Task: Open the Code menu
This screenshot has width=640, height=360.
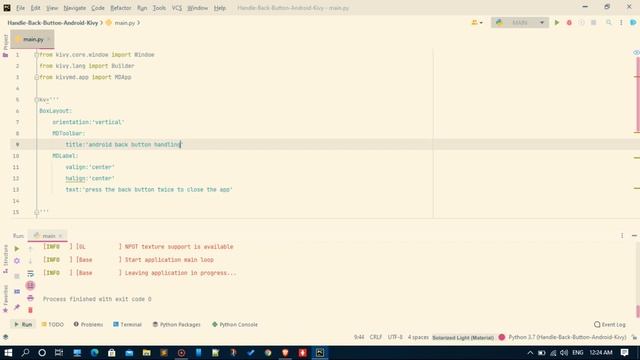Action: click(x=98, y=8)
